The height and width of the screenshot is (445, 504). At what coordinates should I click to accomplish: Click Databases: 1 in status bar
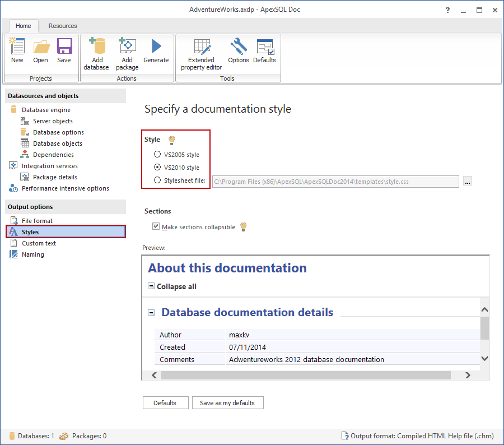coord(31,436)
